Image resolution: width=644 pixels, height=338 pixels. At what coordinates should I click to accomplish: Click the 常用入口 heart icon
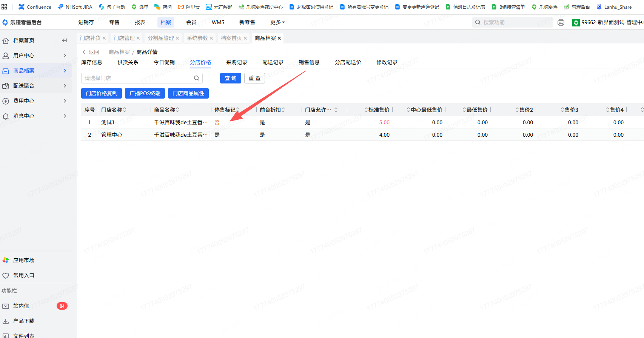point(6,275)
